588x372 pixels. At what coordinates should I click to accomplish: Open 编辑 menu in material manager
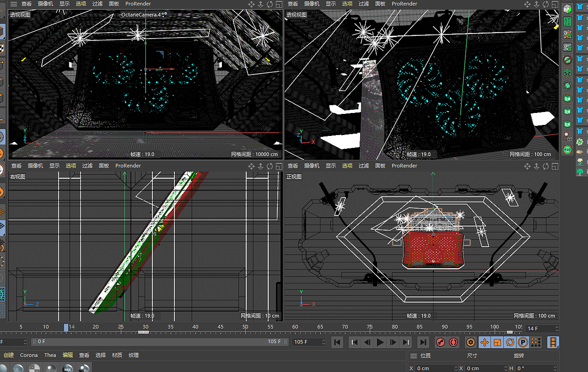pos(68,355)
